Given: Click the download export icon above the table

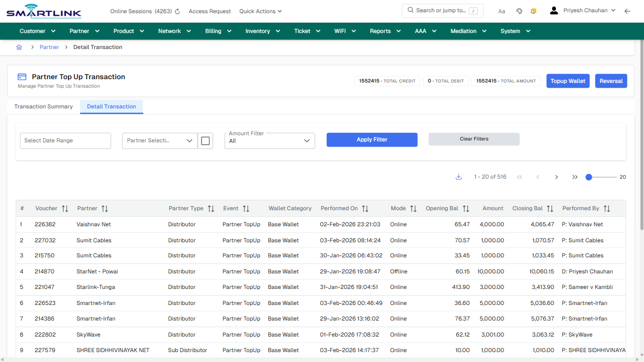Looking at the screenshot, I should coord(458,176).
